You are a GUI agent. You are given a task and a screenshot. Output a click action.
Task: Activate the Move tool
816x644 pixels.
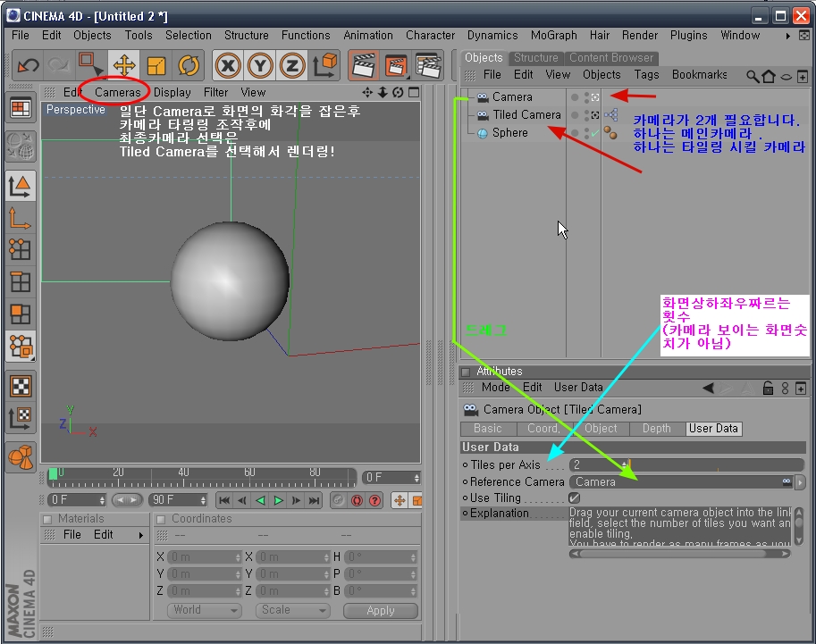point(124,65)
